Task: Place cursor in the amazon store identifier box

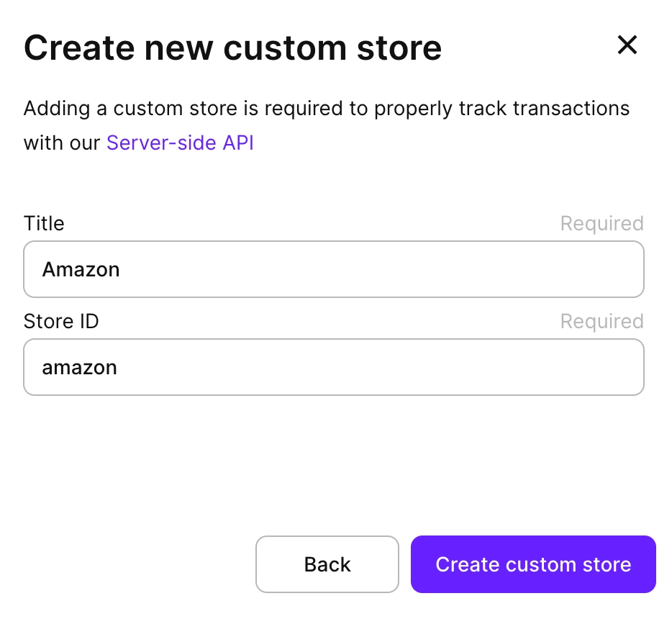Action: [334, 367]
